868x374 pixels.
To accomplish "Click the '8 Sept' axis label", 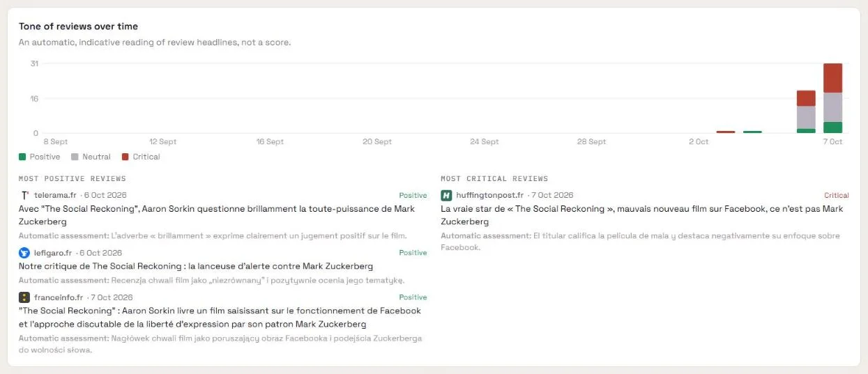I will pyautogui.click(x=56, y=141).
